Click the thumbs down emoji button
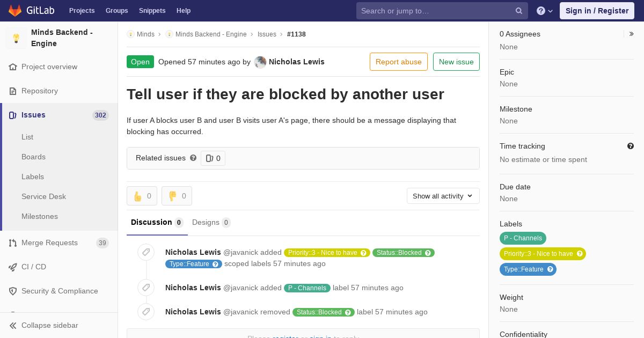Image resolution: width=644 pixels, height=338 pixels. [x=177, y=196]
